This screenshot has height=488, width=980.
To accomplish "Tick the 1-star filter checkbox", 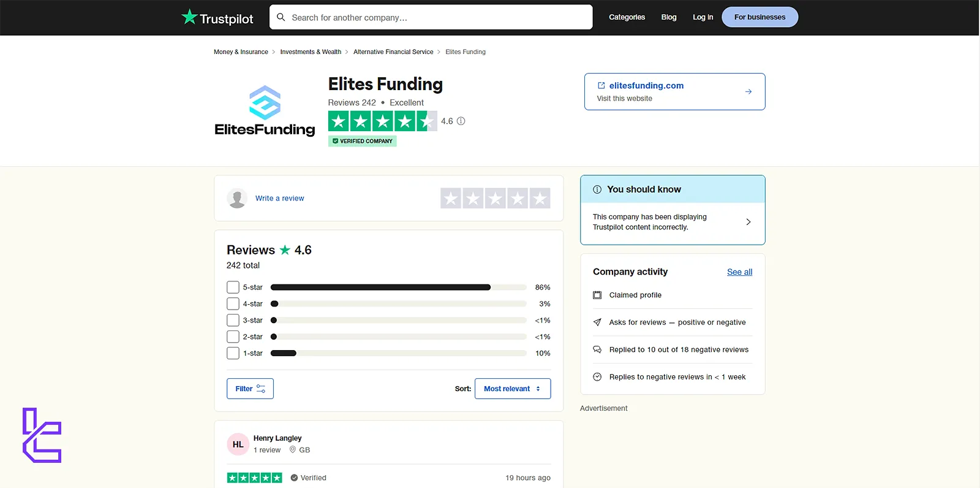I will coord(233,353).
